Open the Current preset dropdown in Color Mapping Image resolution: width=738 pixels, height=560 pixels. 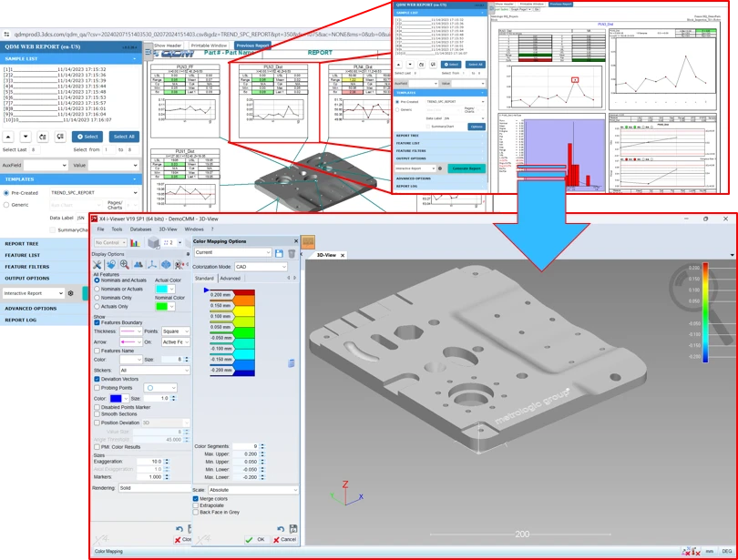click(233, 252)
